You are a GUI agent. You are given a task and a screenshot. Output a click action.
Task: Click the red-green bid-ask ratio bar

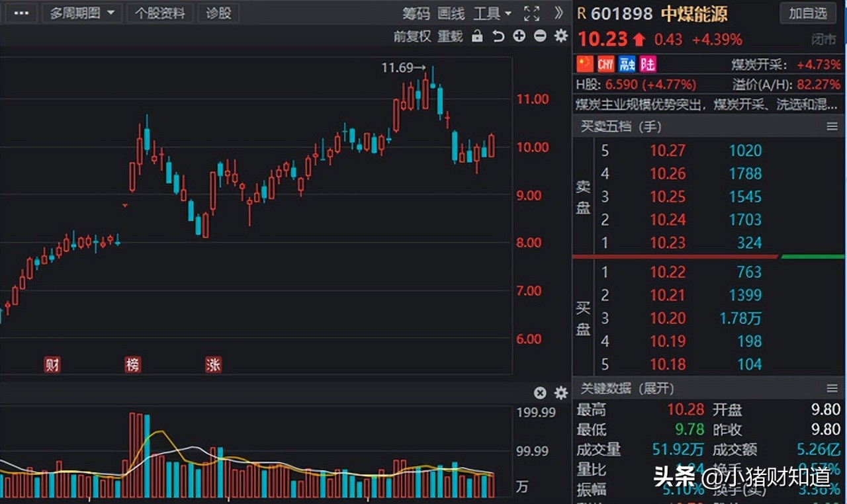coord(708,257)
